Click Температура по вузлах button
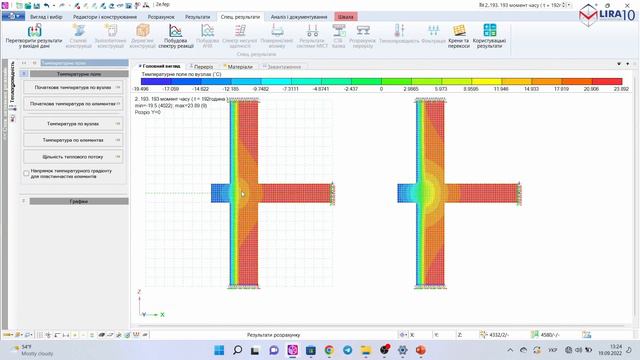The width and height of the screenshot is (640, 360). (73, 124)
